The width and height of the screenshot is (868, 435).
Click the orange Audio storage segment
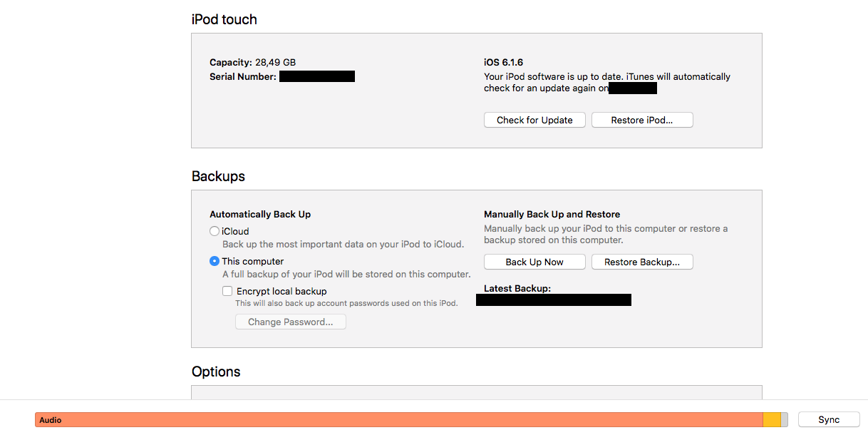point(399,420)
